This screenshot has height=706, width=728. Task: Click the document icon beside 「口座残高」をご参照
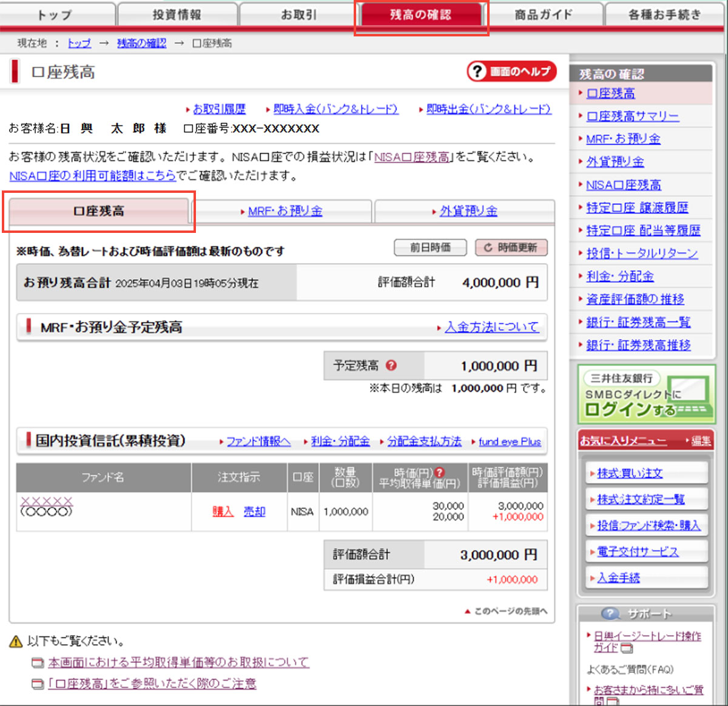pyautogui.click(x=38, y=684)
